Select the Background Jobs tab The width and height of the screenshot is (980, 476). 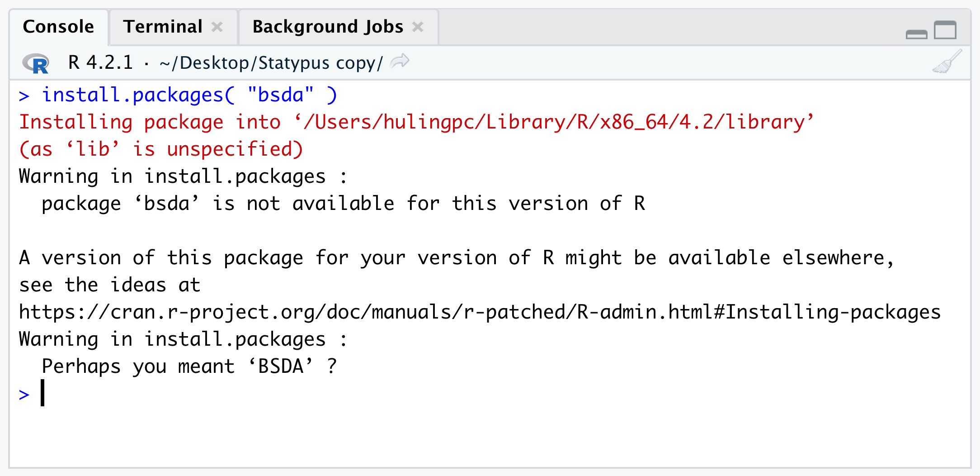327,27
